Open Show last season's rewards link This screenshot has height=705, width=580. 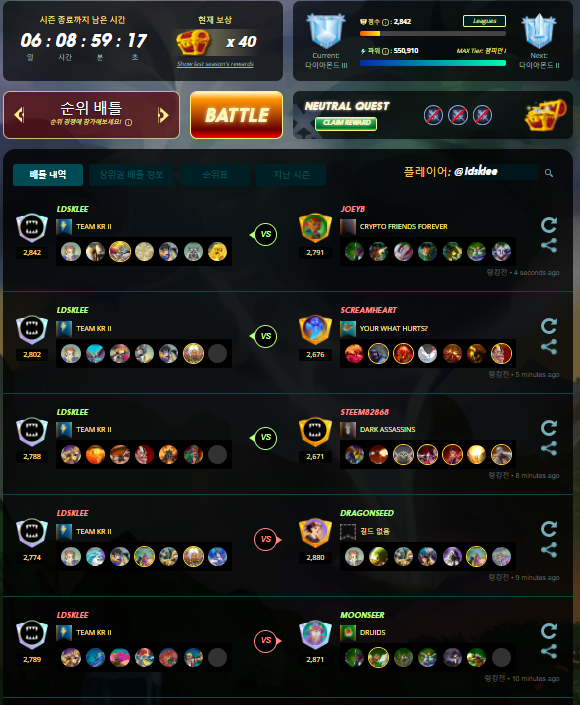(215, 64)
